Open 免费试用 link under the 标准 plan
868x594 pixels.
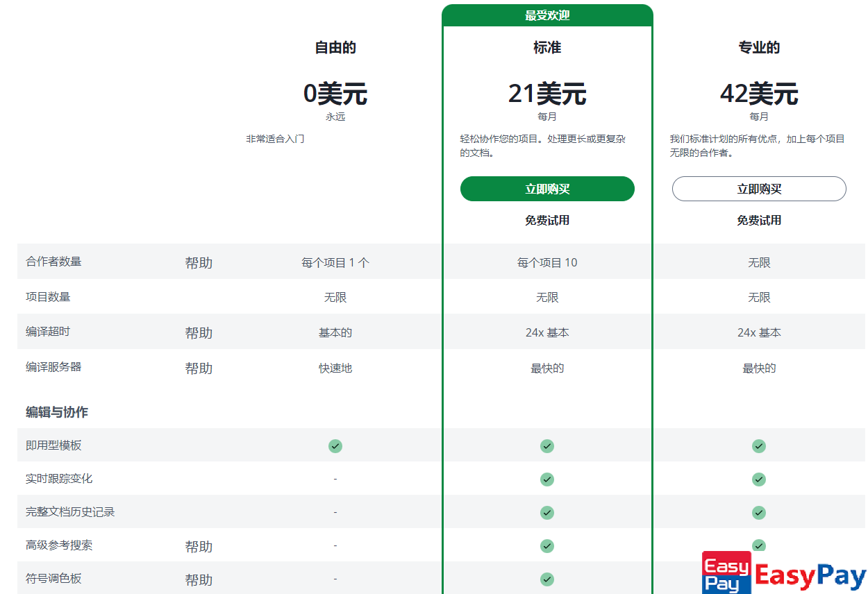click(x=547, y=220)
